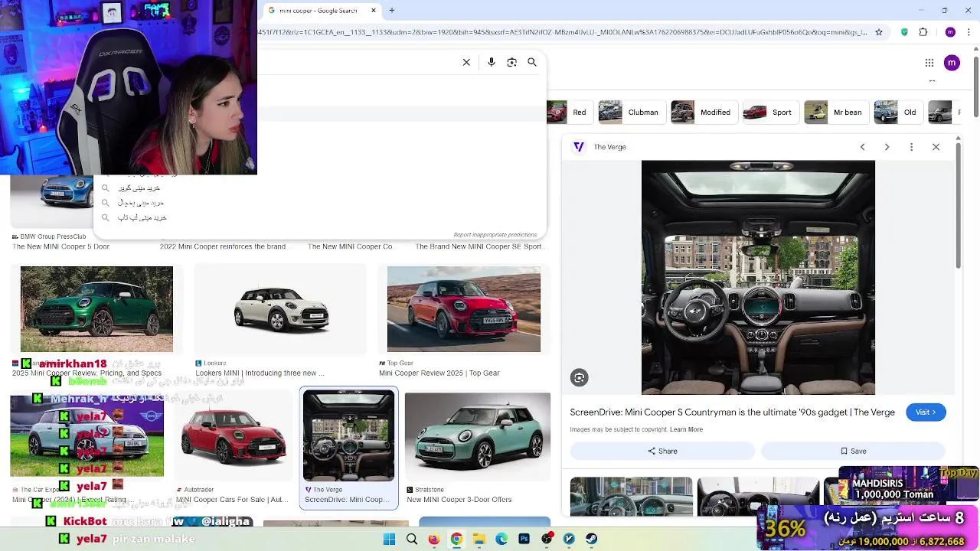Image resolution: width=980 pixels, height=551 pixels.
Task: Visit The Verge page with the Visit button
Action: tap(926, 412)
